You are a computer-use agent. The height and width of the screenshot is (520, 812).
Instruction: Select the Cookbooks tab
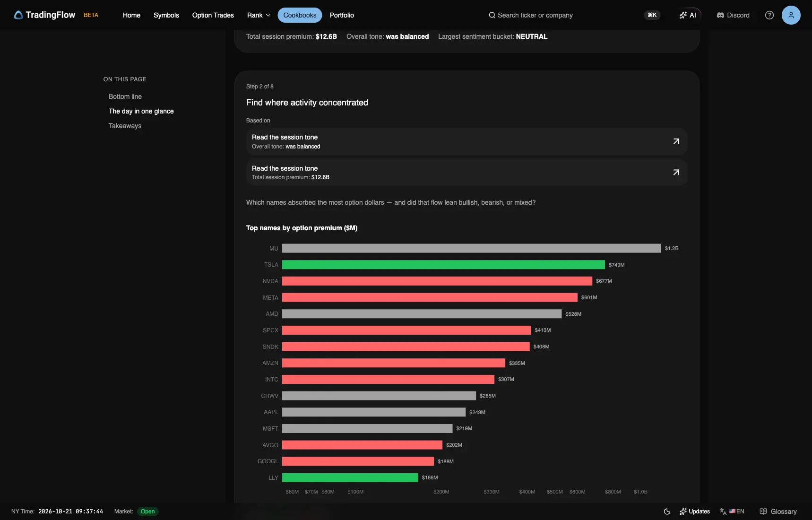point(300,15)
